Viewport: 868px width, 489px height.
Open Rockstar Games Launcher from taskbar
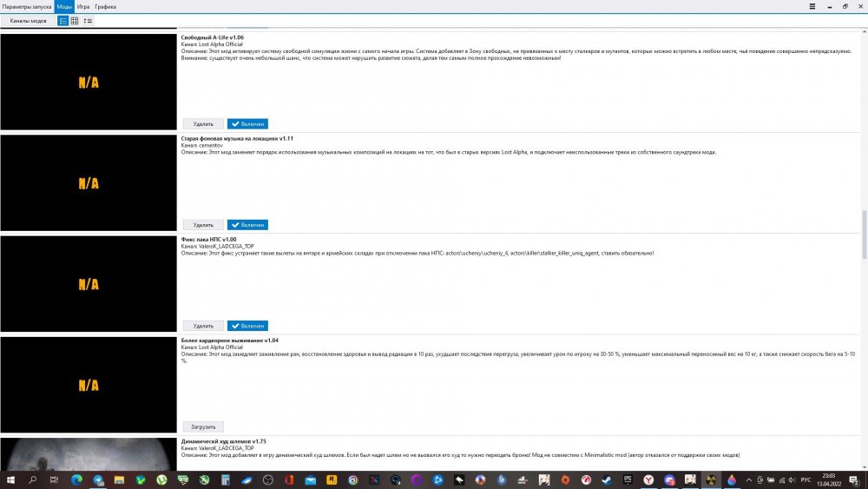(x=332, y=479)
